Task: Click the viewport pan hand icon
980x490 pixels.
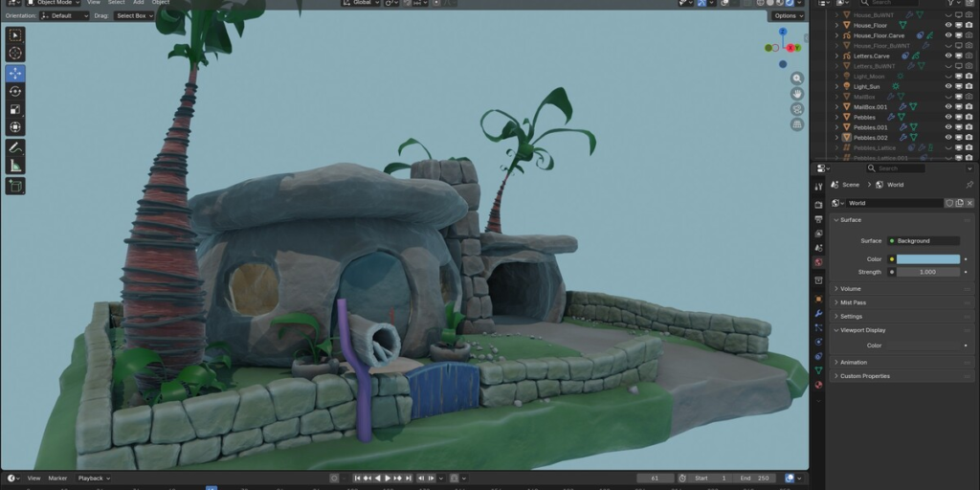Action: [x=797, y=94]
